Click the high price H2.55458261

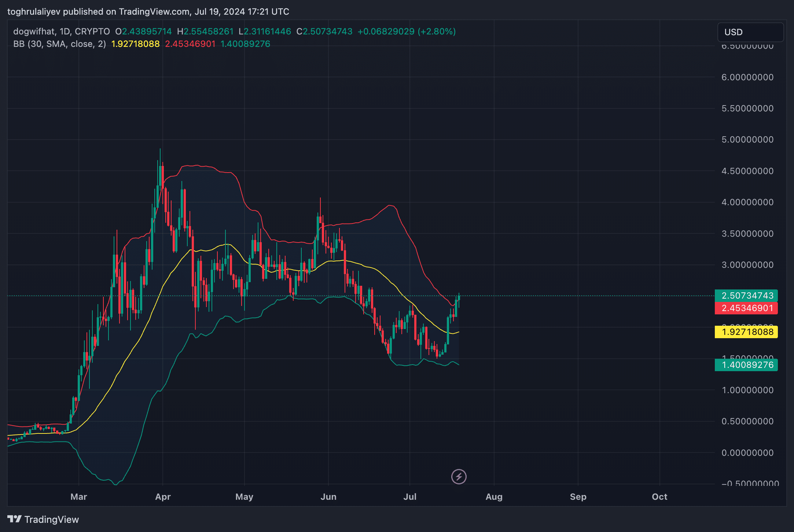(x=205, y=32)
